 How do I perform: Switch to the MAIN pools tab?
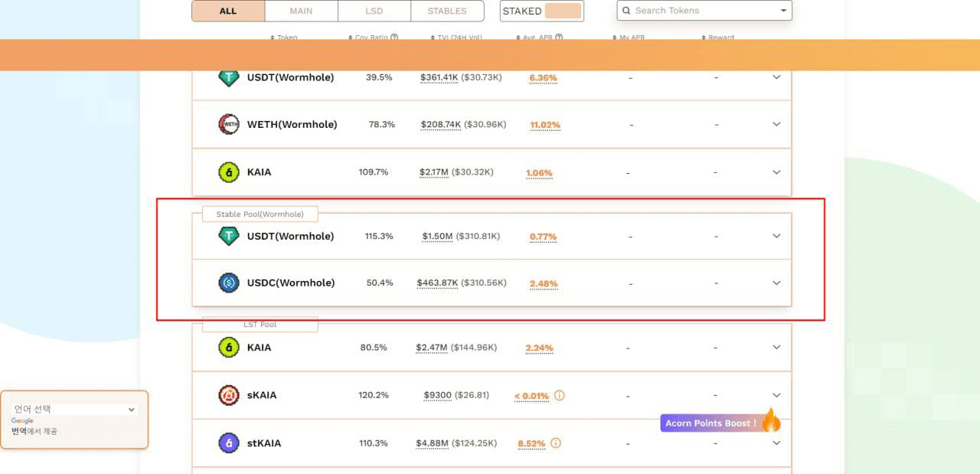[x=301, y=11]
